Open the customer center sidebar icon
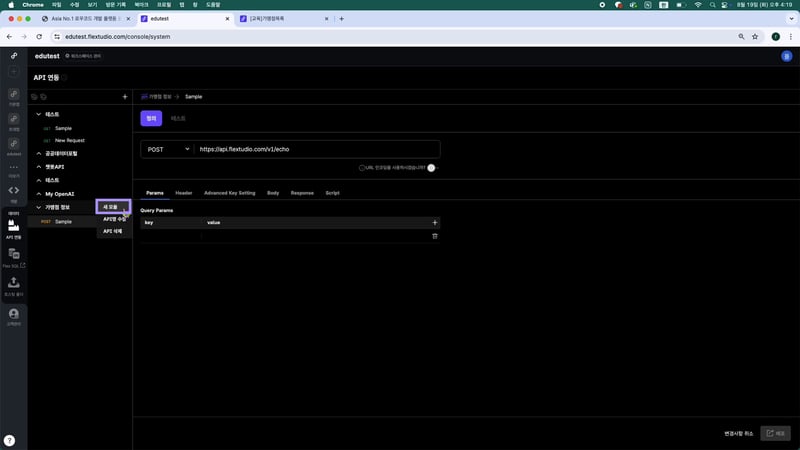The image size is (800, 450). (14, 316)
